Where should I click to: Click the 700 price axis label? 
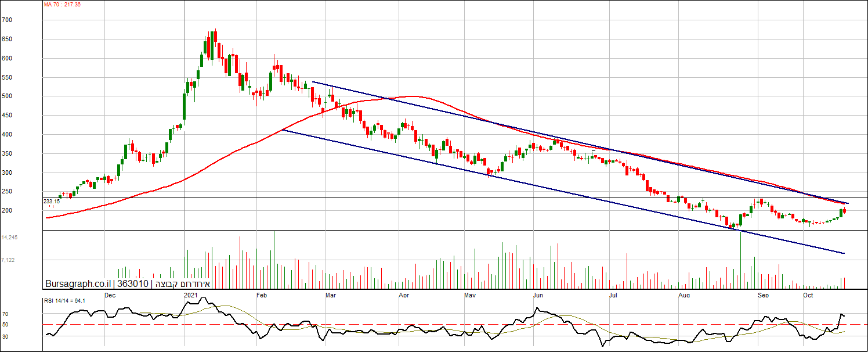(7, 20)
